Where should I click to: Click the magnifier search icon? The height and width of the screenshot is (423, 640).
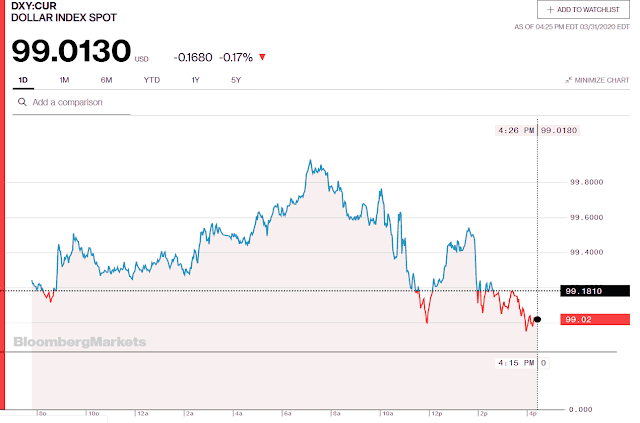point(22,102)
